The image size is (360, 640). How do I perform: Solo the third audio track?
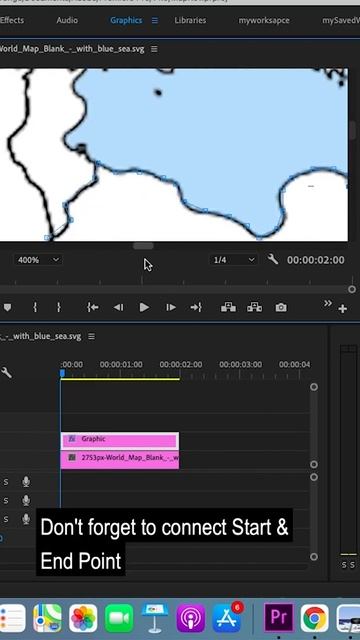tap(6, 519)
